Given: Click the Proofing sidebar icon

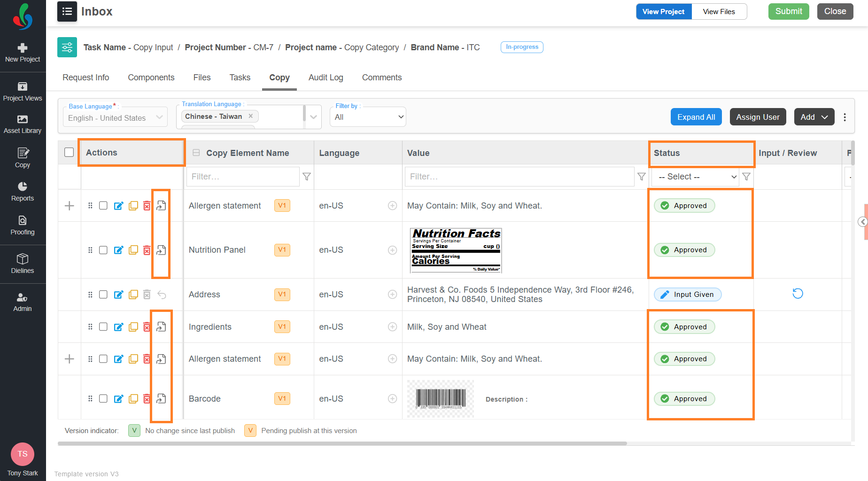Looking at the screenshot, I should [x=23, y=225].
